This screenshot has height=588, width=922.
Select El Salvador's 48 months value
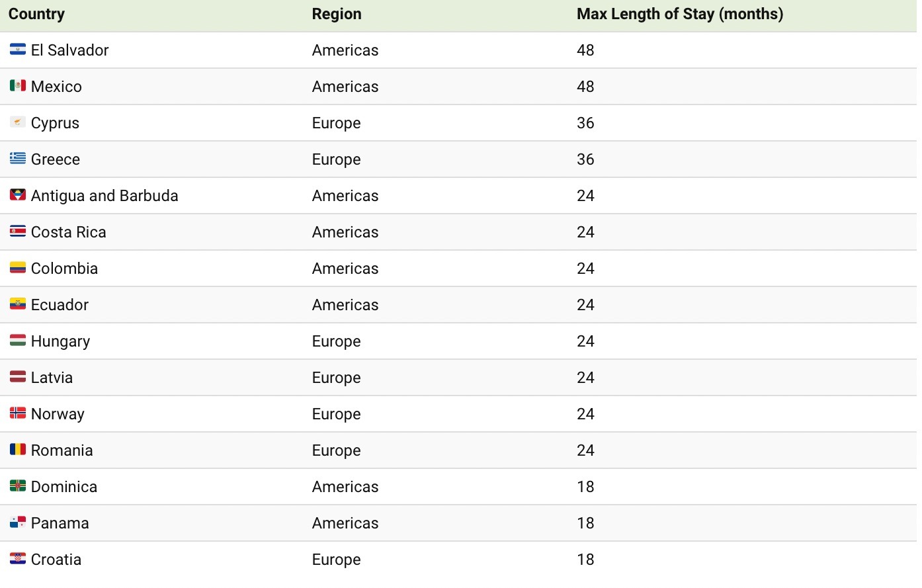coord(585,50)
